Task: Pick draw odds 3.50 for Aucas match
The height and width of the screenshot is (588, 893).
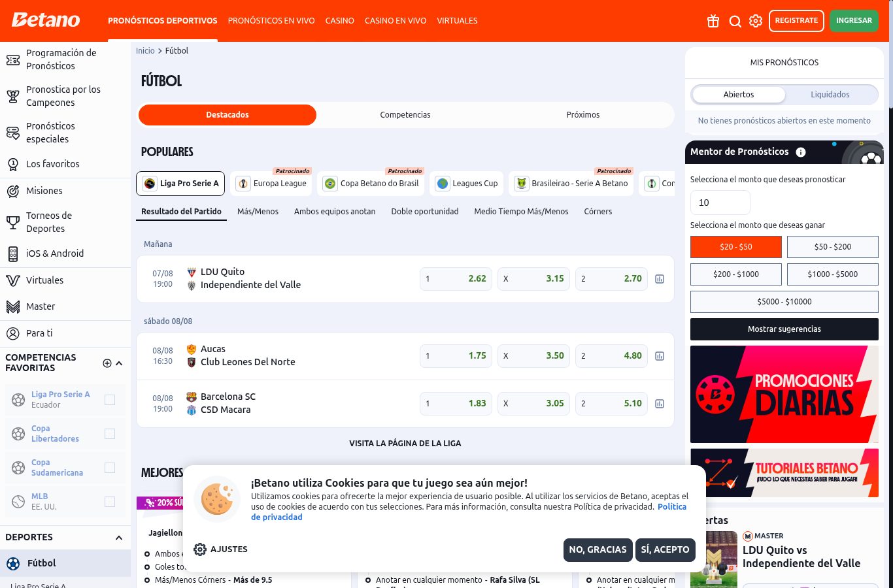Action: click(533, 356)
